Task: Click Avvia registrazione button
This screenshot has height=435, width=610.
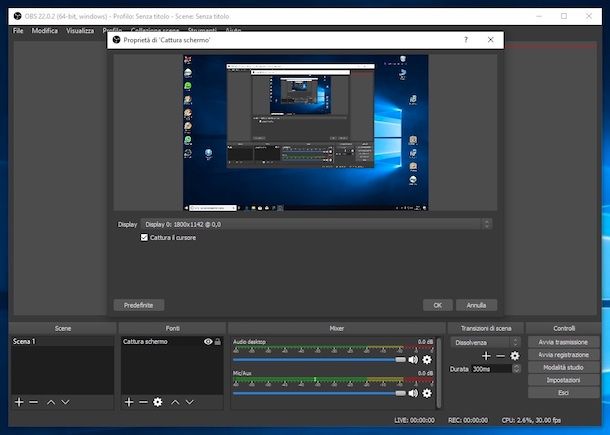Action: [563, 355]
